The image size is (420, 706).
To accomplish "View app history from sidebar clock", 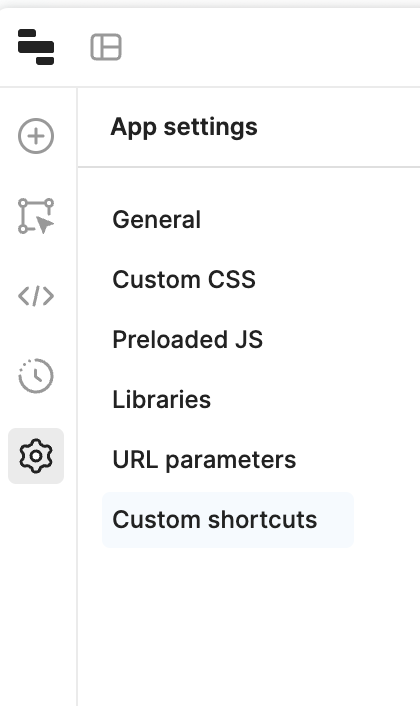I will click(36, 376).
